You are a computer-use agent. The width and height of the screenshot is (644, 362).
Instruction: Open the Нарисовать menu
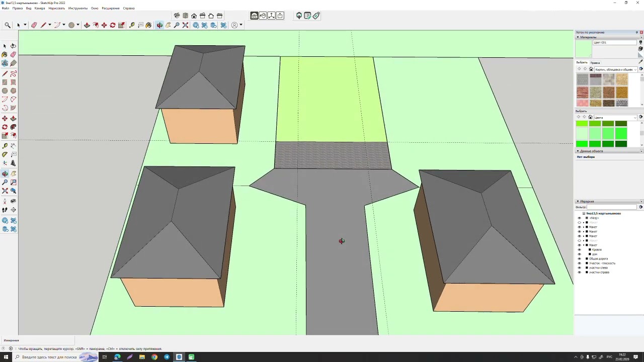tap(57, 8)
